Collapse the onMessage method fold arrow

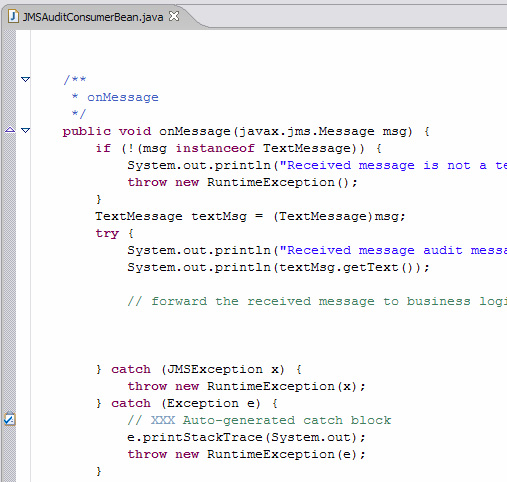26,130
